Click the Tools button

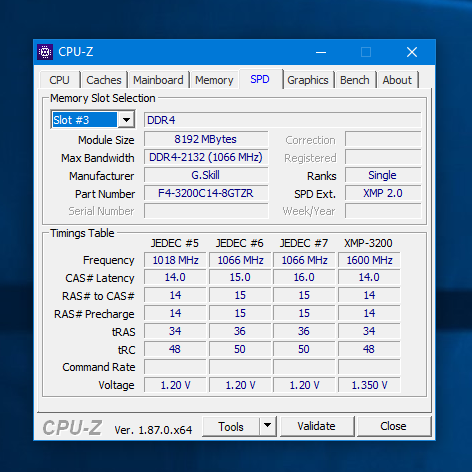[231, 426]
